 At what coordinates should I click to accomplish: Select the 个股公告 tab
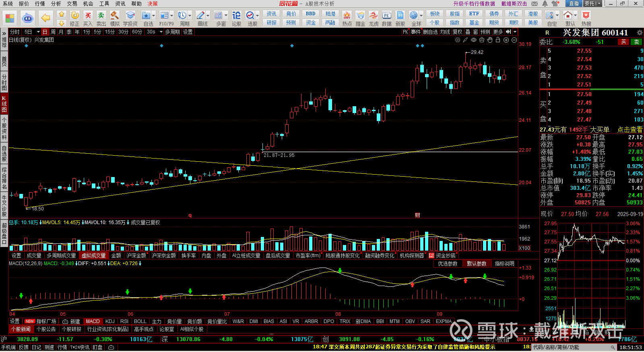(46, 329)
